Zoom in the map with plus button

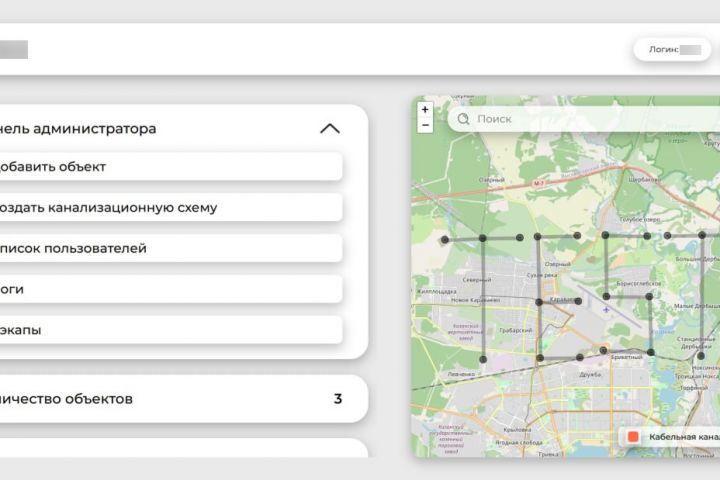[425, 110]
